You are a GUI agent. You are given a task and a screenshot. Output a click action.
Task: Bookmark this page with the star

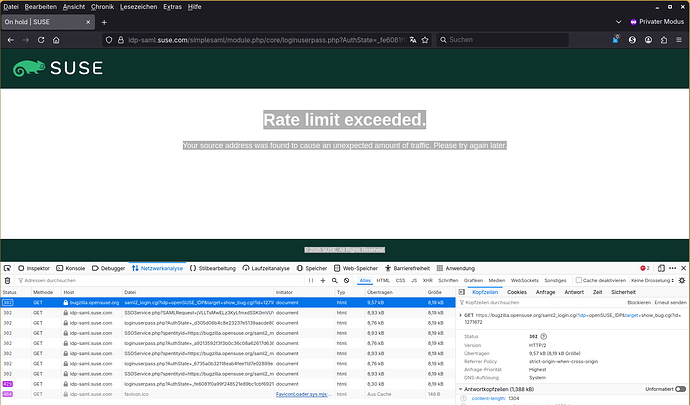point(425,40)
